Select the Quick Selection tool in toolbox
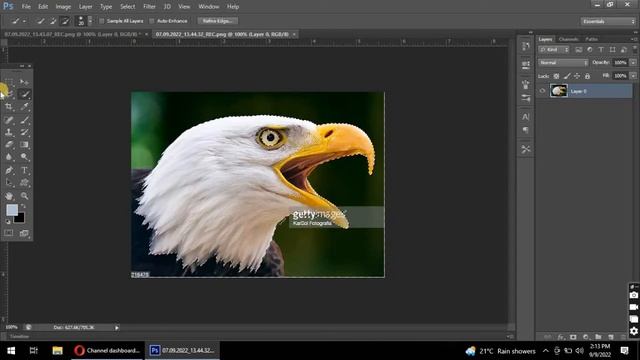Image resolution: width=640 pixels, height=360 pixels. (24, 95)
